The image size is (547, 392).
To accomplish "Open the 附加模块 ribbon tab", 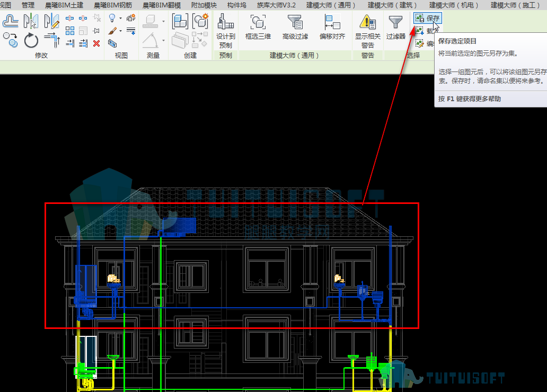I will [x=204, y=5].
